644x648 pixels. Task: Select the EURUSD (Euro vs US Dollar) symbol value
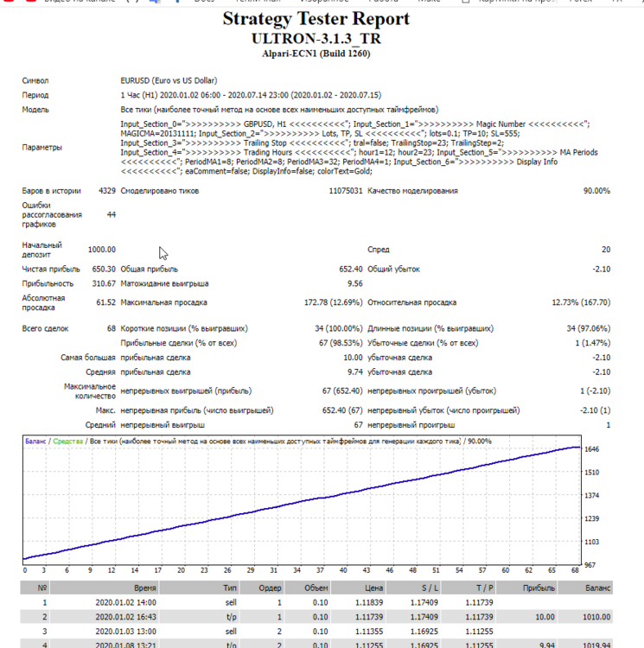[169, 80]
